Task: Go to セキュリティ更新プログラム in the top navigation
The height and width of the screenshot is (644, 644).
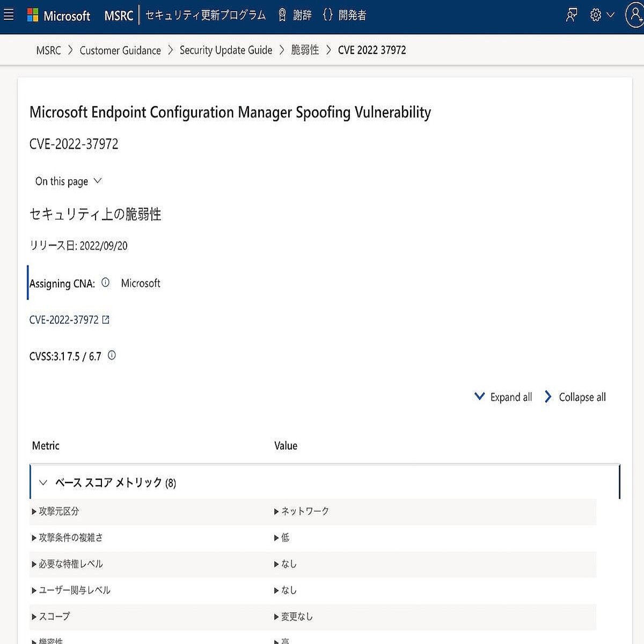Action: [x=204, y=16]
